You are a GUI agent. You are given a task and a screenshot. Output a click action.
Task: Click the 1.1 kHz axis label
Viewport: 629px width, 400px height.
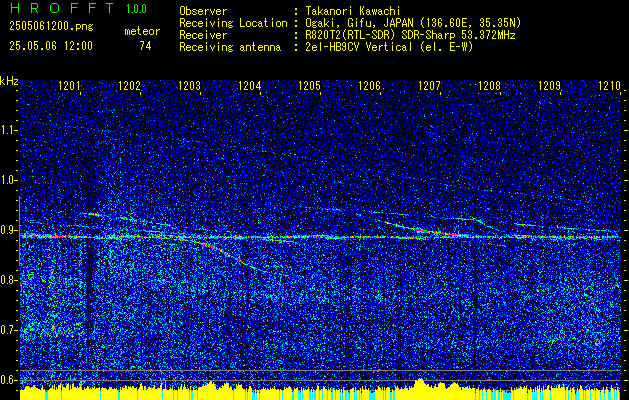click(x=9, y=130)
